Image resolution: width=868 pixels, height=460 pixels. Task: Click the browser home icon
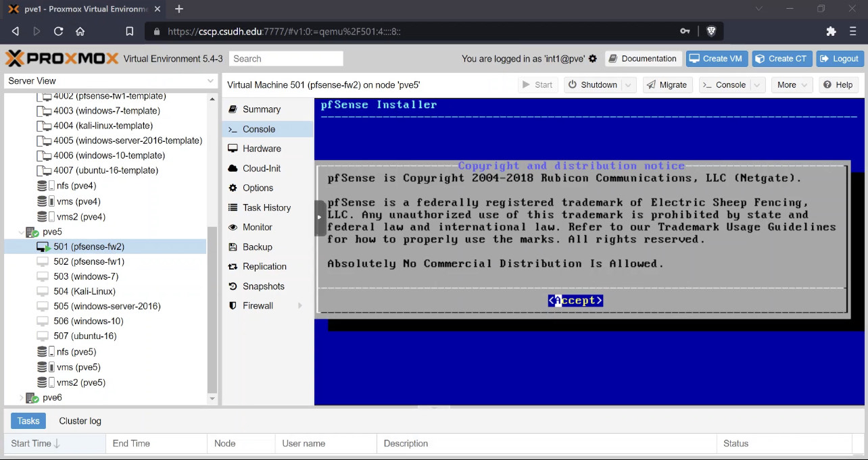pos(80,31)
